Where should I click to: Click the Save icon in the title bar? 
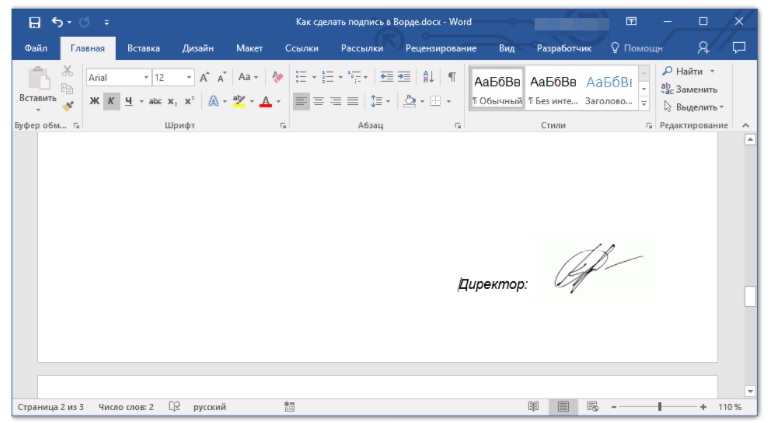(35, 21)
